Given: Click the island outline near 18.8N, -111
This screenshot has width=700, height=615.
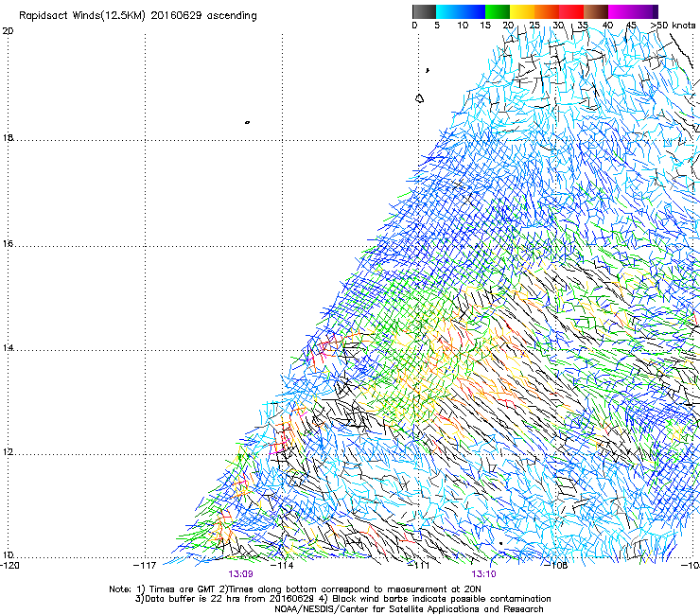Looking at the screenshot, I should coord(419,98).
